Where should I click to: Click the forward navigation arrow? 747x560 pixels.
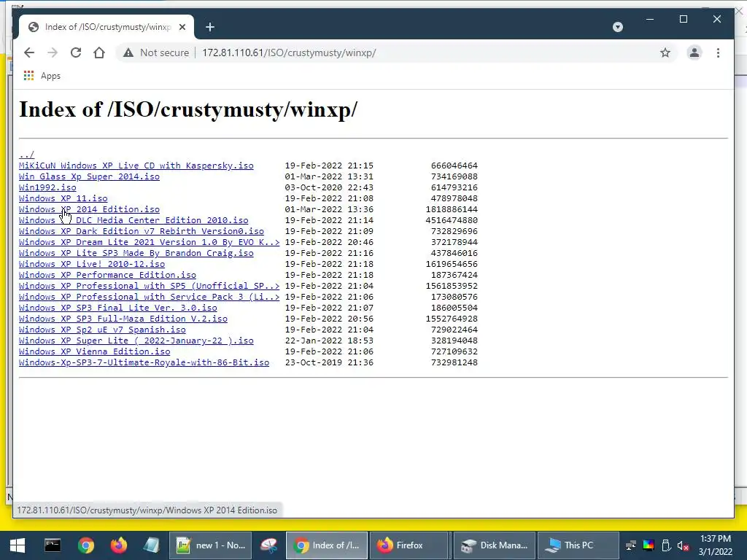pyautogui.click(x=53, y=52)
